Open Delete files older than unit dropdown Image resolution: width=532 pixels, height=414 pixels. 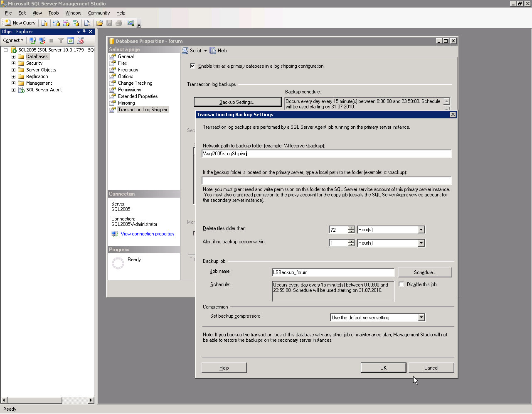point(421,230)
